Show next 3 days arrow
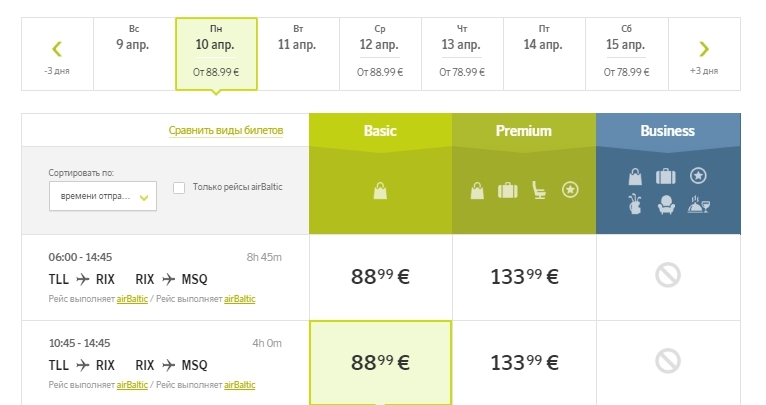Image resolution: width=766 pixels, height=405 pixels. click(x=704, y=49)
